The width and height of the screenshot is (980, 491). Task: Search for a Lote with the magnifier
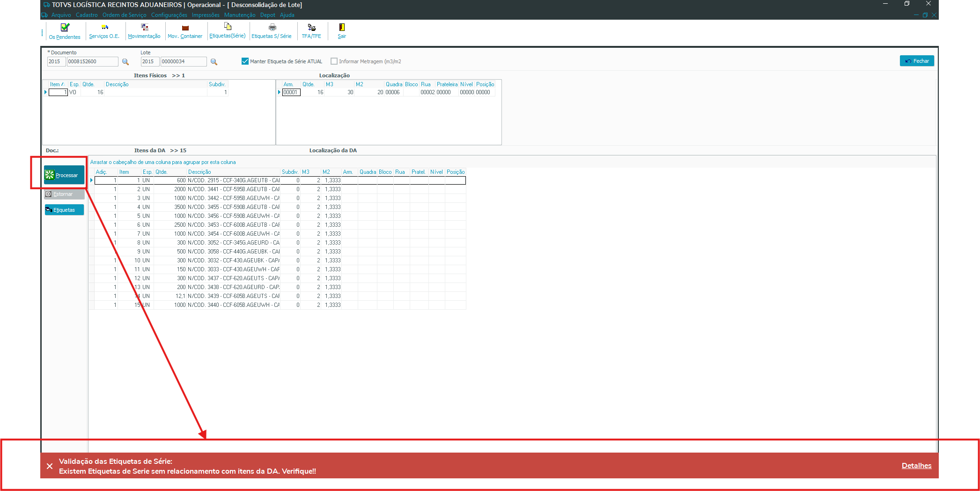[214, 62]
